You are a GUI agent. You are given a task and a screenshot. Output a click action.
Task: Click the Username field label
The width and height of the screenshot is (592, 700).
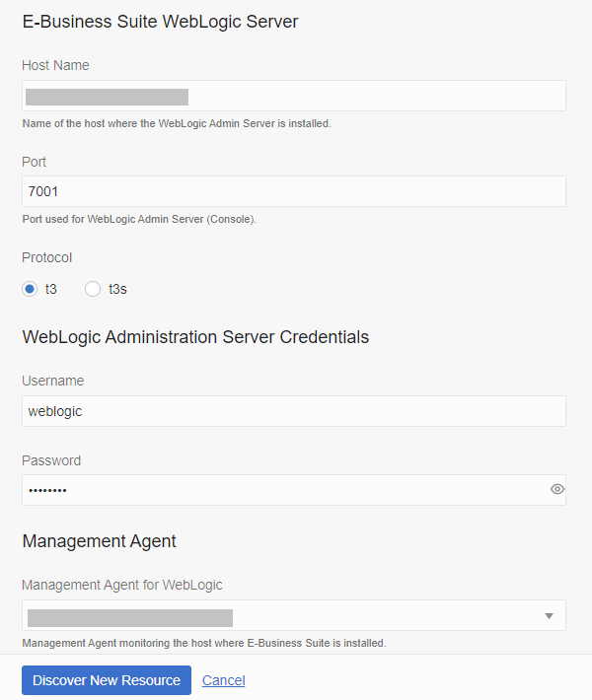53,381
